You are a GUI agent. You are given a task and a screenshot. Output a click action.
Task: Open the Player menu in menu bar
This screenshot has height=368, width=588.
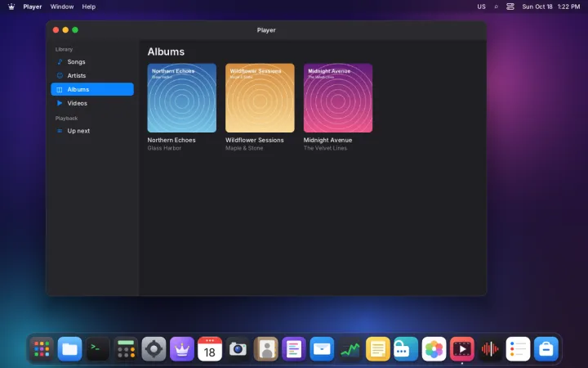[33, 7]
